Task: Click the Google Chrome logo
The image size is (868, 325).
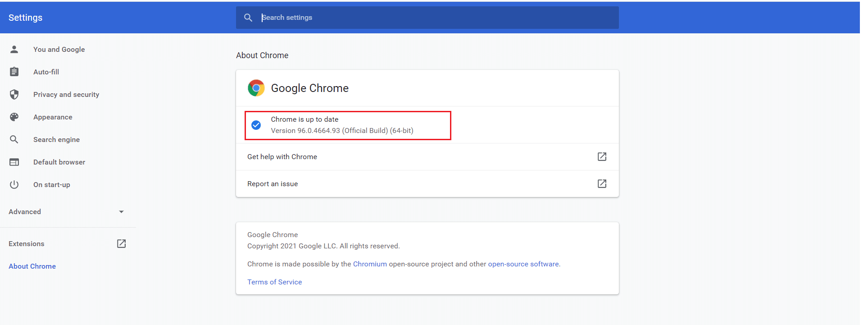Action: (x=256, y=88)
